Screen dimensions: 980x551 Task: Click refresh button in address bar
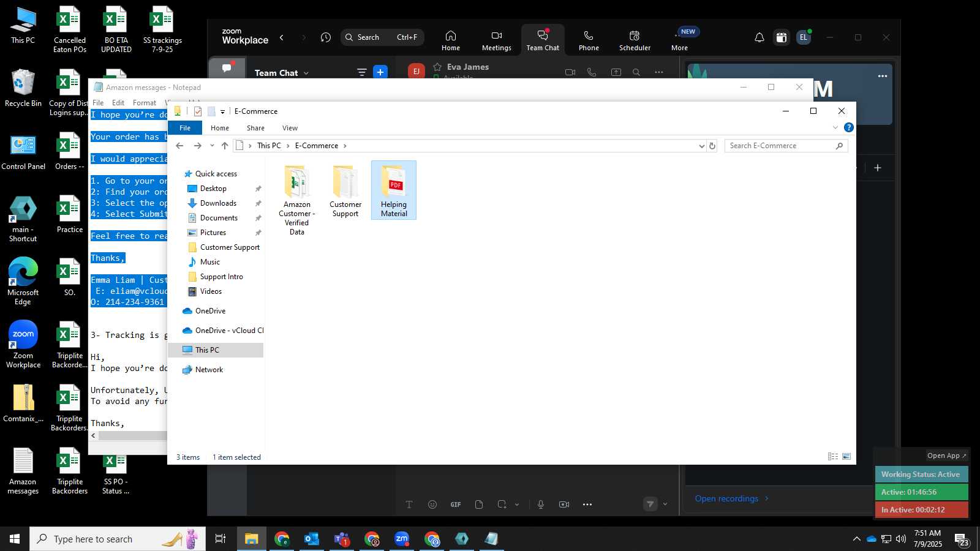tap(712, 146)
